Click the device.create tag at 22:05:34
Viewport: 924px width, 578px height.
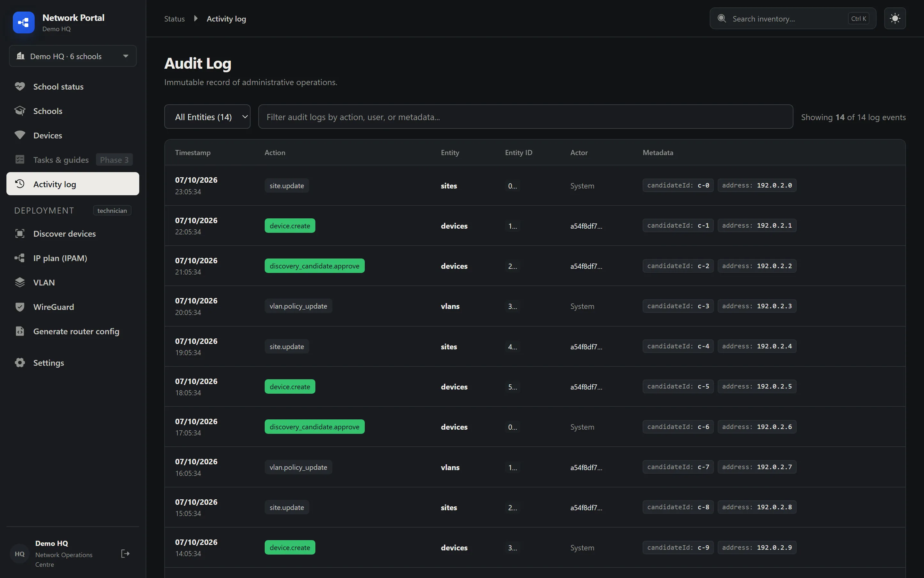pos(290,226)
